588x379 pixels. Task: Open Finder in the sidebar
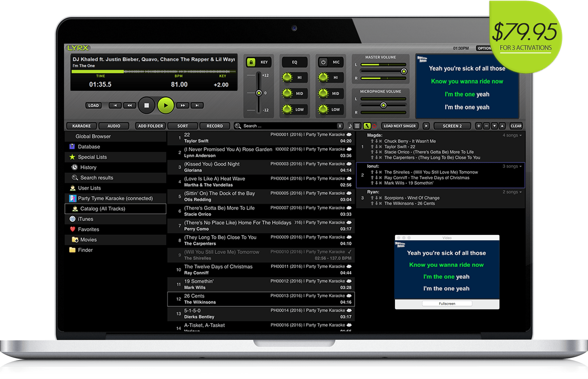(115, 250)
